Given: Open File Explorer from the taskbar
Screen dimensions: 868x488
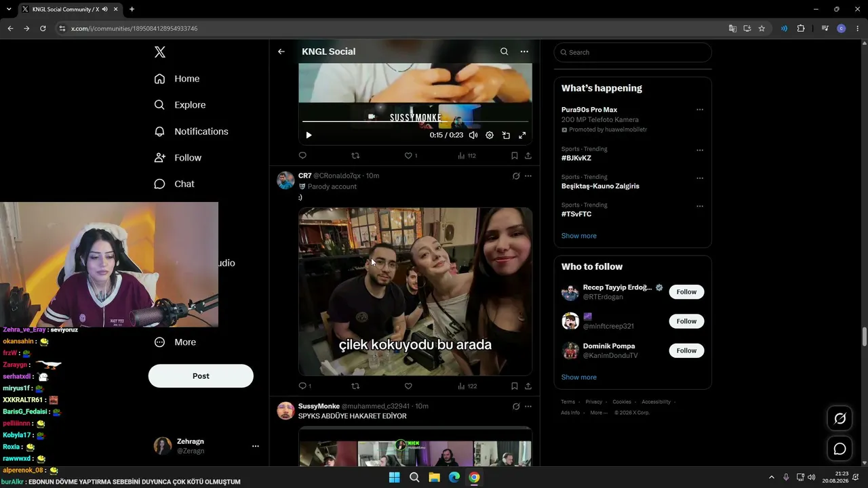Looking at the screenshot, I should click(434, 478).
